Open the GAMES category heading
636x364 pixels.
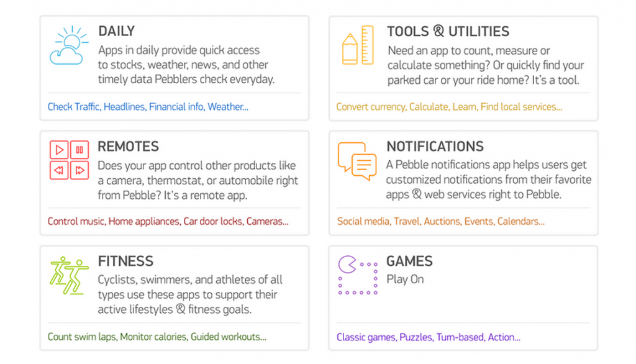pyautogui.click(x=409, y=261)
